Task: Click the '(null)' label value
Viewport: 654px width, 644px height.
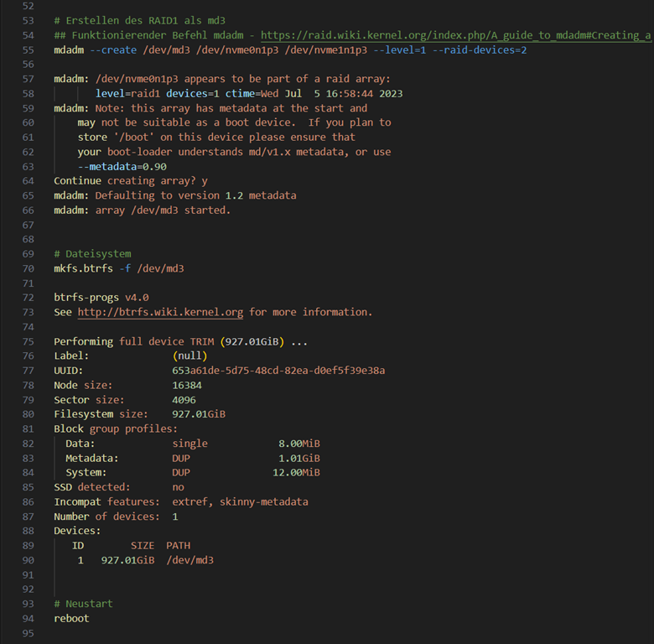Action: (x=189, y=356)
